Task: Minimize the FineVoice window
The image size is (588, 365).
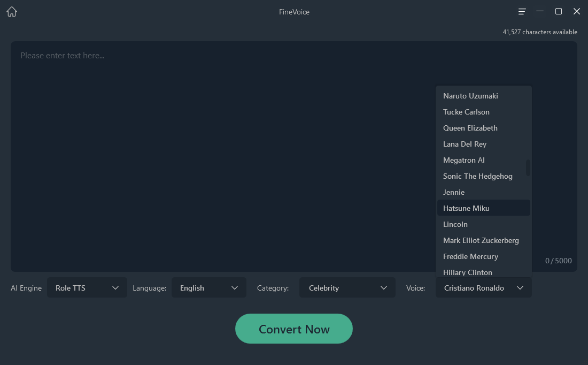Action: tap(540, 11)
